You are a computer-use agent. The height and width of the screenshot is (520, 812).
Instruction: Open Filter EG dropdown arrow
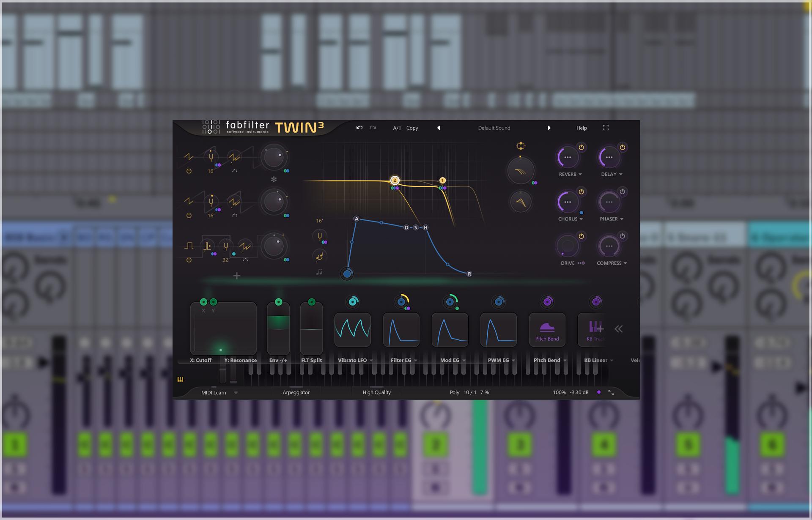(416, 361)
